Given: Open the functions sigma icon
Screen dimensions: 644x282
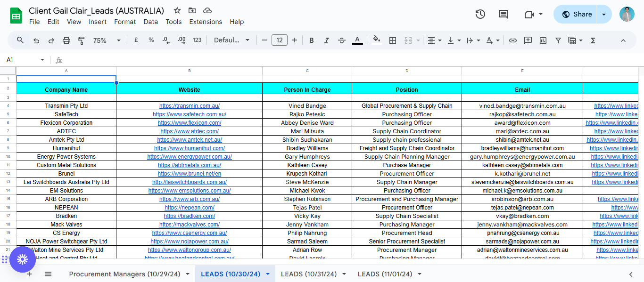Looking at the screenshot, I should [x=593, y=40].
